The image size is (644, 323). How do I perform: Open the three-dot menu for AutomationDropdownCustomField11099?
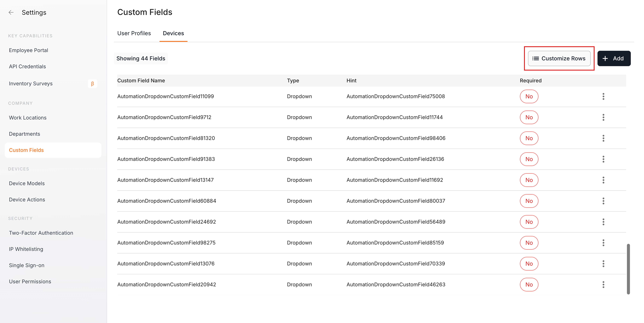coord(603,97)
